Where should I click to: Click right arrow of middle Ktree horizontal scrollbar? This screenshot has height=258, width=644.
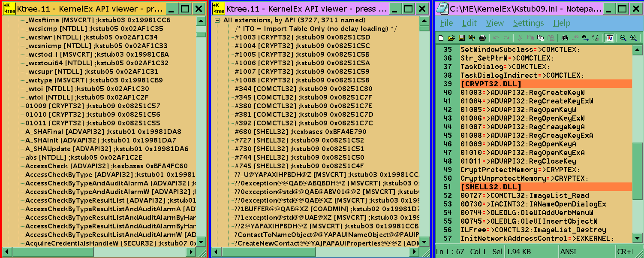[x=415, y=252]
